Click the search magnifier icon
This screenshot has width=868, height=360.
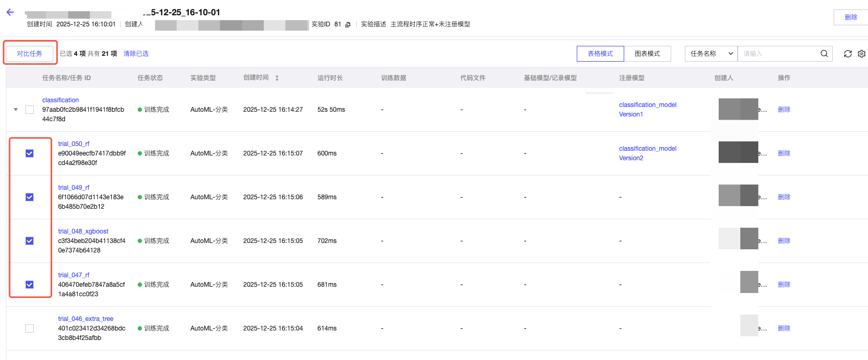(x=824, y=54)
